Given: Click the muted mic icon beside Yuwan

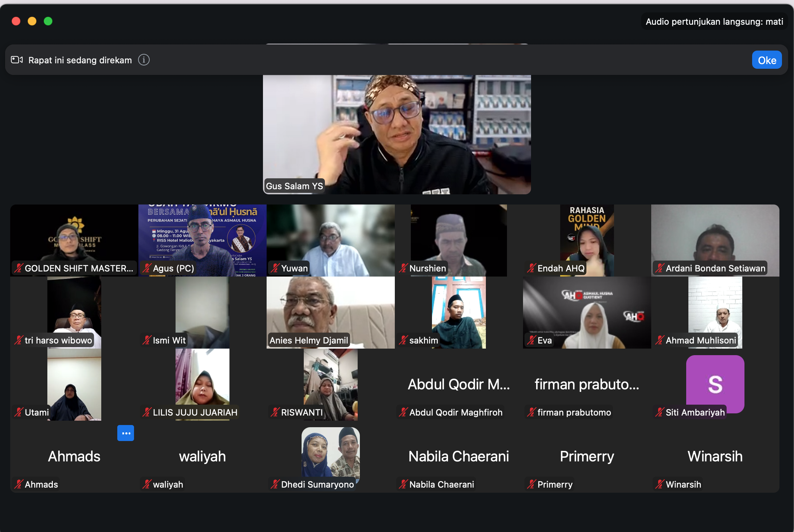Looking at the screenshot, I should pos(275,268).
